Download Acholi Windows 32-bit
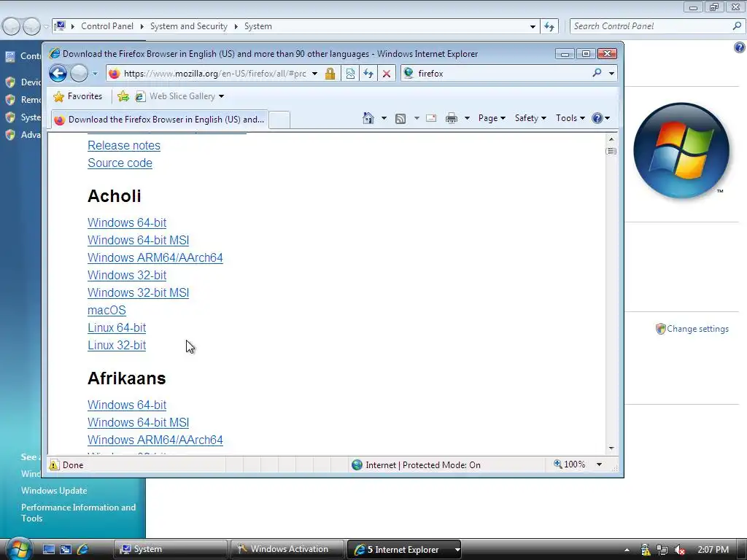Screen dimensions: 747x560 (x=127, y=275)
